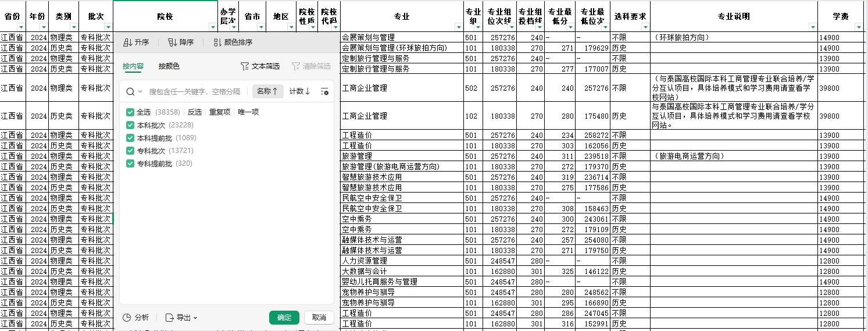Click 反选 to invert selection
Image resolution: width=868 pixels, height=331 pixels.
[x=195, y=112]
